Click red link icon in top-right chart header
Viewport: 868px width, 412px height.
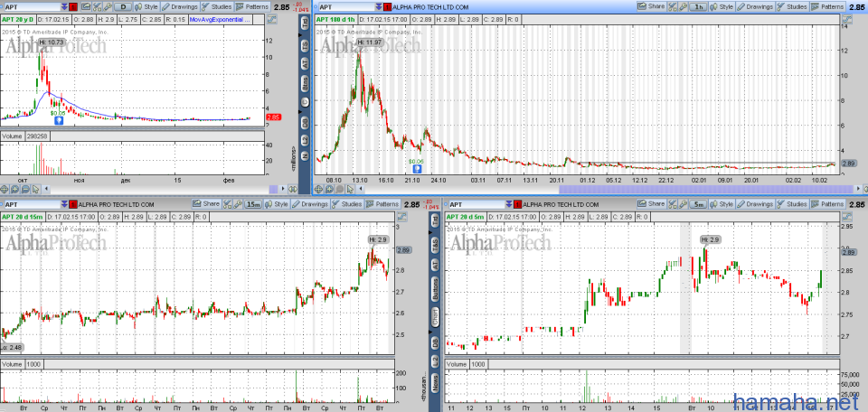tap(387, 6)
